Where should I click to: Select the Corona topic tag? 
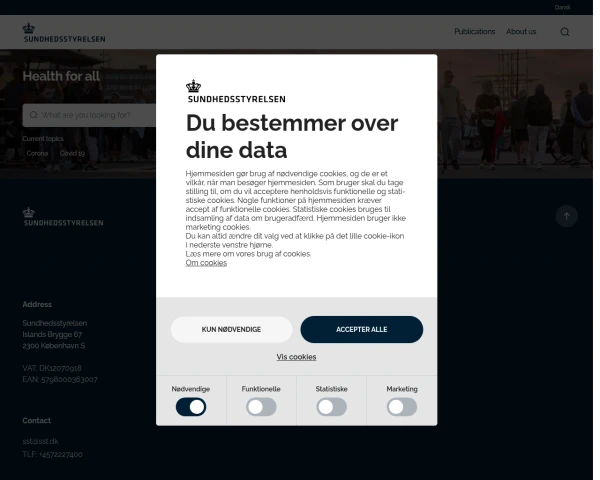(x=37, y=153)
